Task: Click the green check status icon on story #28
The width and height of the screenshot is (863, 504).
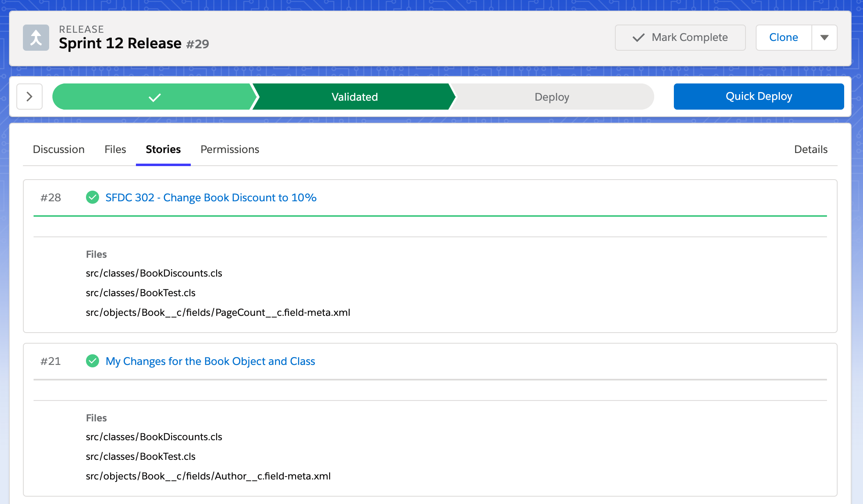Action: 93,197
